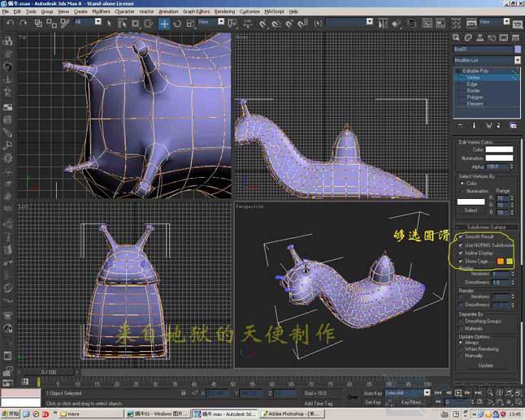Click the Unlink Selection icon

tap(51, 23)
